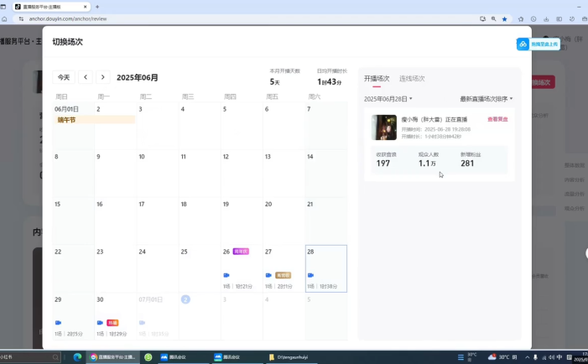Click June 29 session duration text
This screenshot has height=364, width=588.
coord(75,334)
